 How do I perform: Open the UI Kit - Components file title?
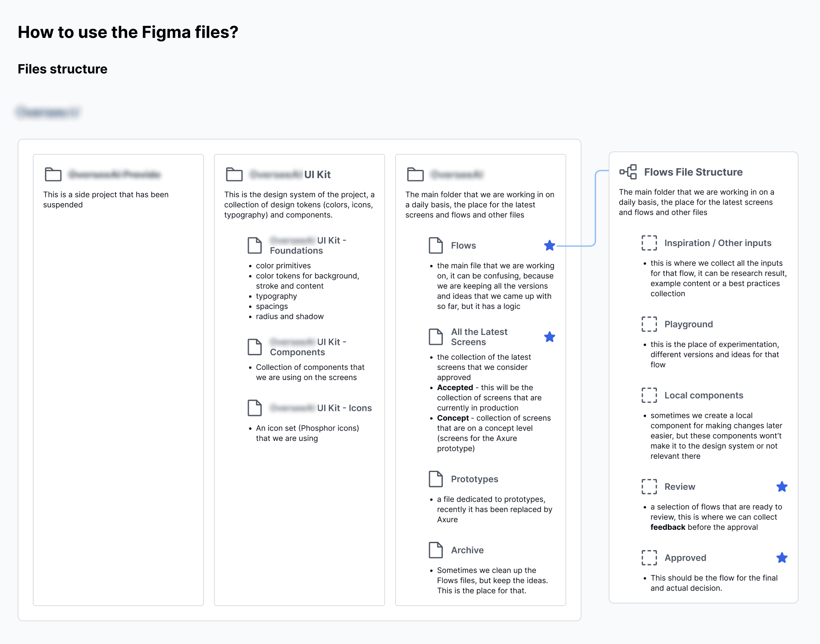308,347
